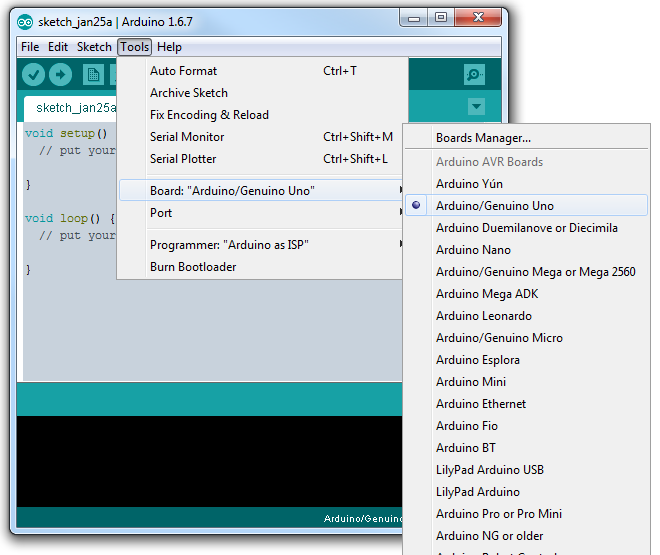This screenshot has width=660, height=555.
Task: Open Serial Plotter menu entry
Action: (x=261, y=159)
